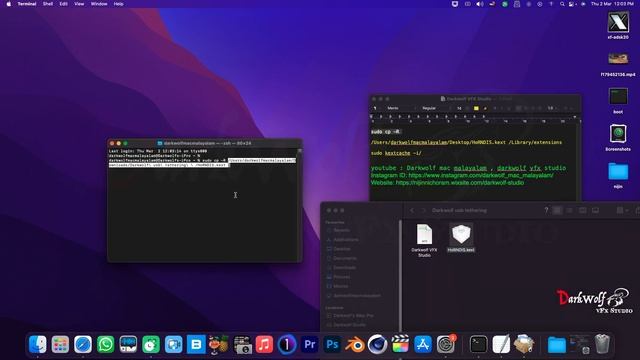Image resolution: width=640 pixels, height=360 pixels.
Task: Open Launchpad in the Dock
Action: click(60, 344)
